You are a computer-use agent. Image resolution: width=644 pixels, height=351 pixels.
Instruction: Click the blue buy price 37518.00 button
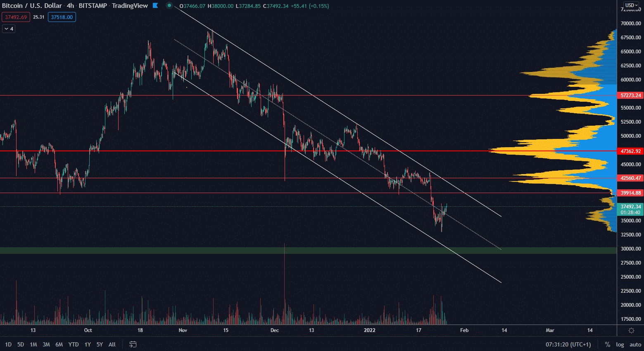pyautogui.click(x=62, y=17)
